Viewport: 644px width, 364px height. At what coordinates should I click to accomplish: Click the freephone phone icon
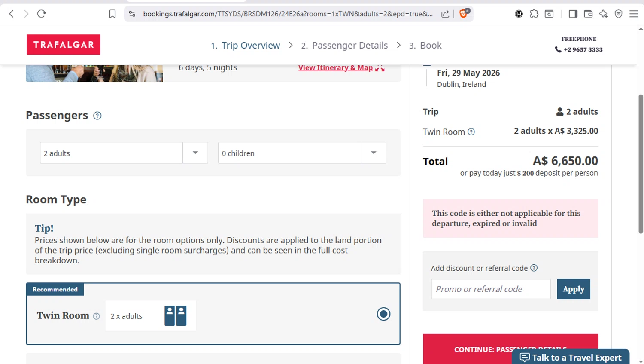[x=558, y=49]
